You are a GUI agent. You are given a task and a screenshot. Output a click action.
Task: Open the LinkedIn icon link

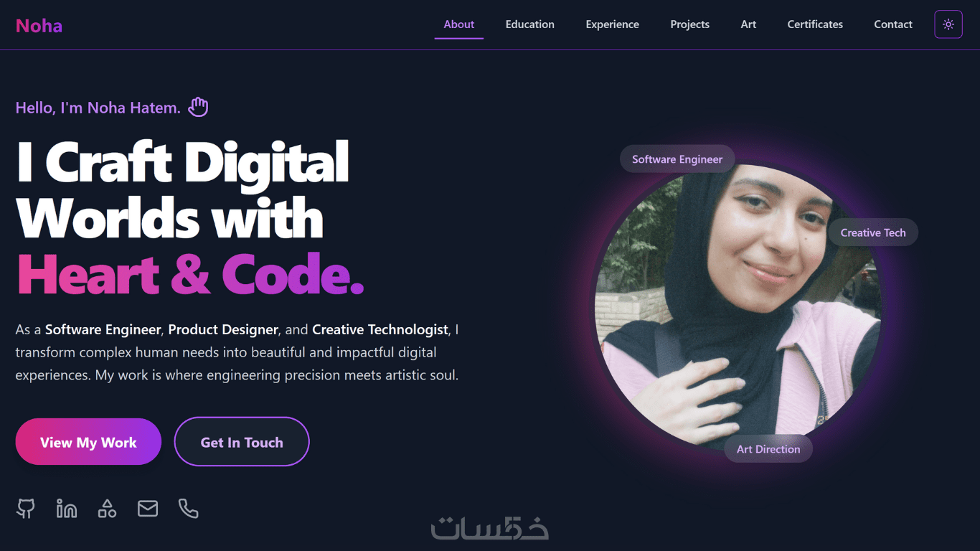pyautogui.click(x=67, y=509)
